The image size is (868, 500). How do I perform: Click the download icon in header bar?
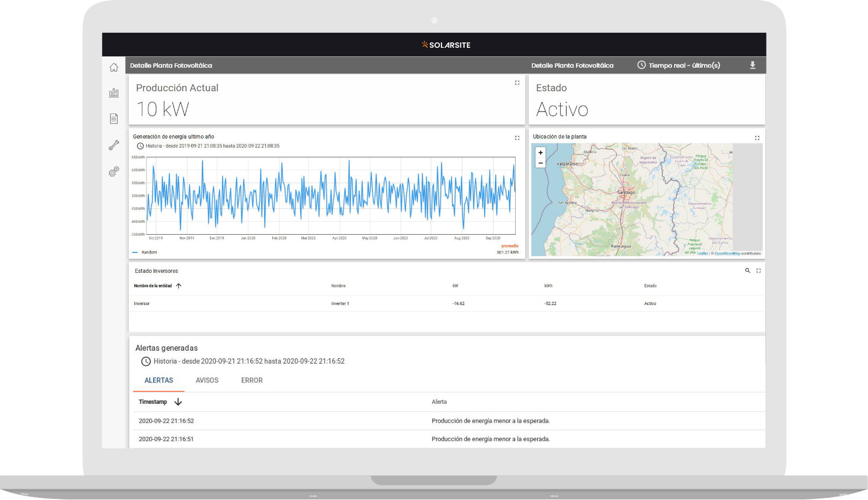[753, 65]
